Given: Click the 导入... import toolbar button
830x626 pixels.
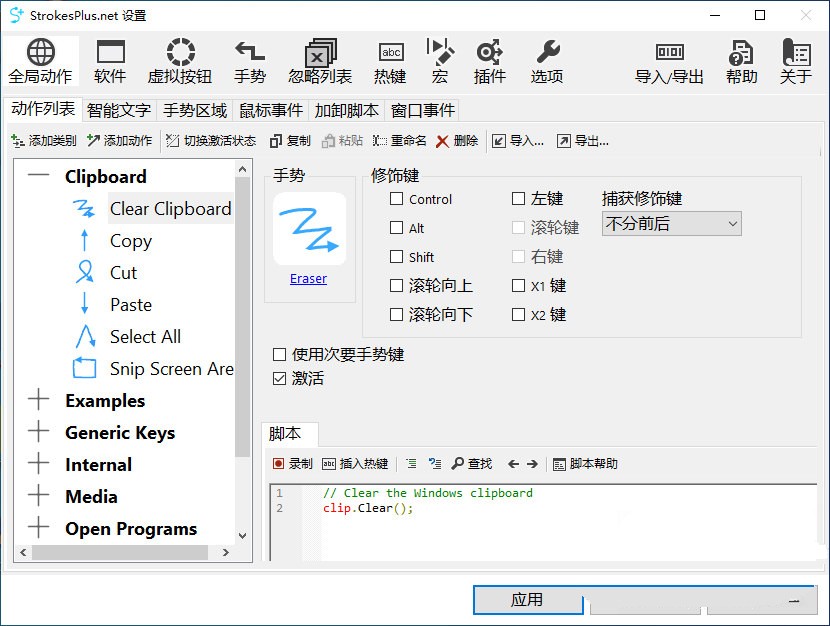Looking at the screenshot, I should [x=518, y=141].
